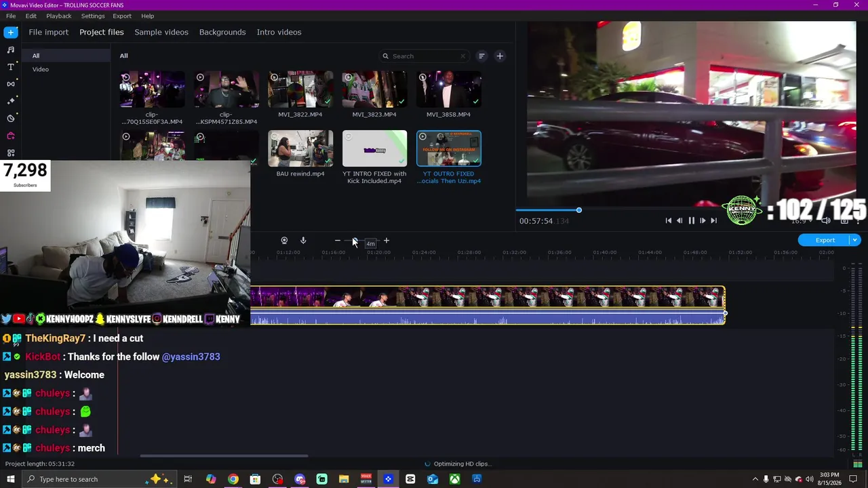868x488 pixels.
Task: Open the Audio (music note) sidebar tab
Action: [x=11, y=49]
